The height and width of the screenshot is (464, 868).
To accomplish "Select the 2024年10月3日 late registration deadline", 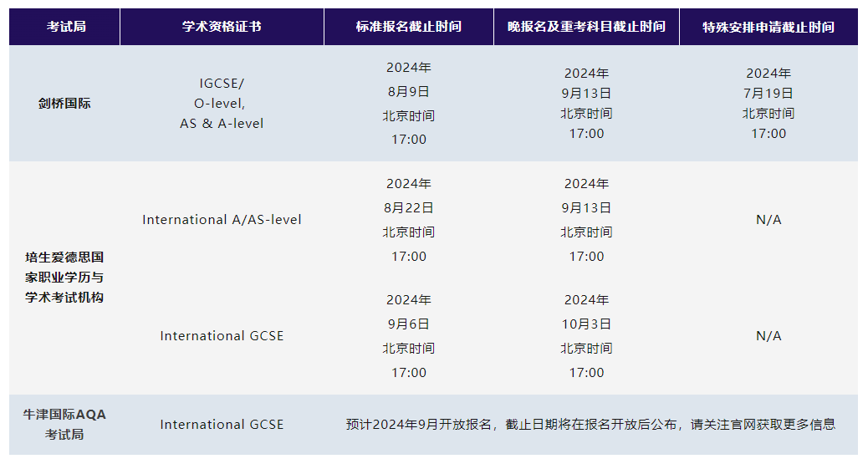I will (x=586, y=336).
